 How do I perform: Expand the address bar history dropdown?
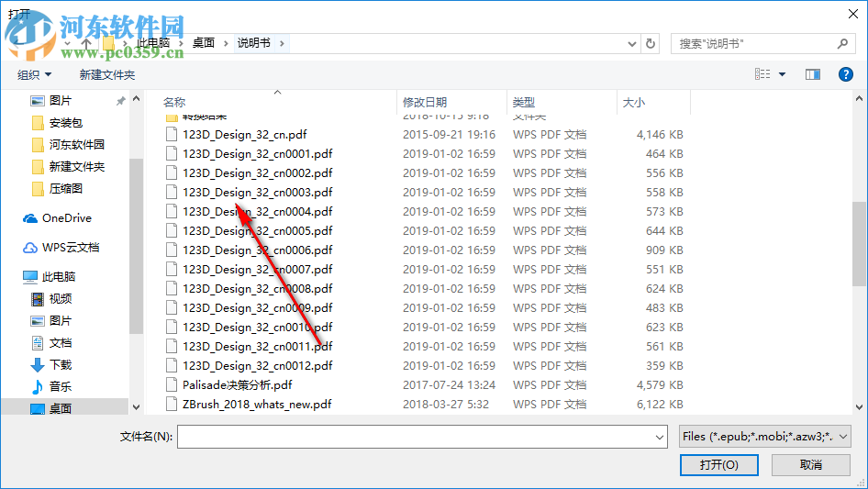(x=631, y=44)
